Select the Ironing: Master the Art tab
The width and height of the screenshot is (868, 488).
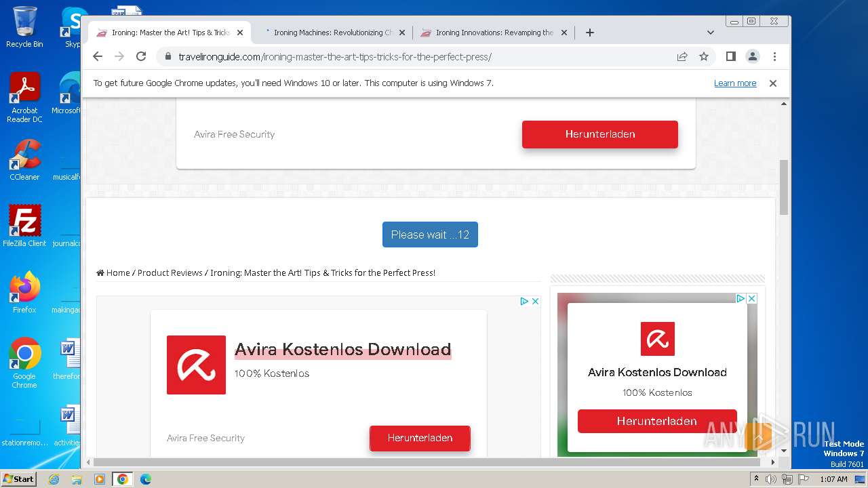[170, 33]
